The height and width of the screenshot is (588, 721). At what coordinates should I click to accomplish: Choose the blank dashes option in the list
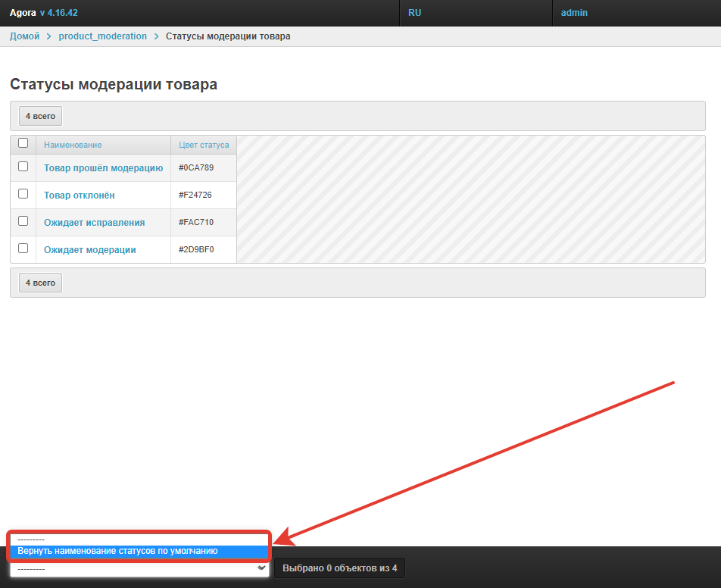tap(139, 540)
